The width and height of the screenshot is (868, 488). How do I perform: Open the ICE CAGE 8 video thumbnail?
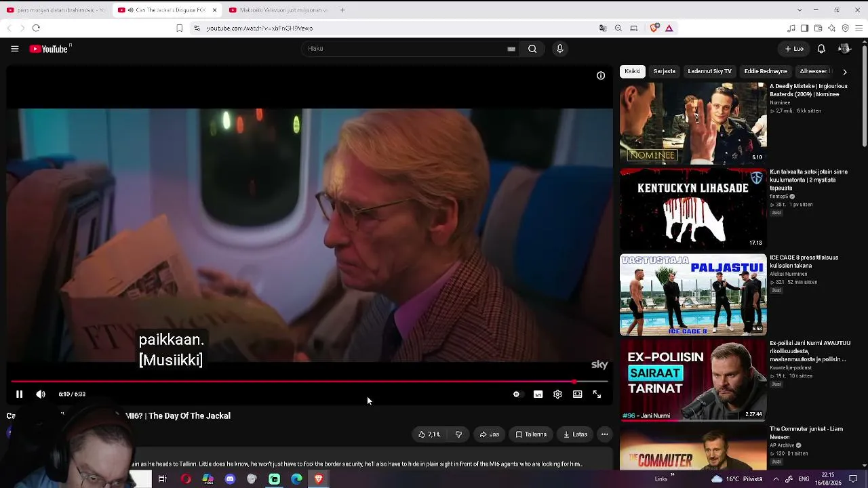coord(693,295)
